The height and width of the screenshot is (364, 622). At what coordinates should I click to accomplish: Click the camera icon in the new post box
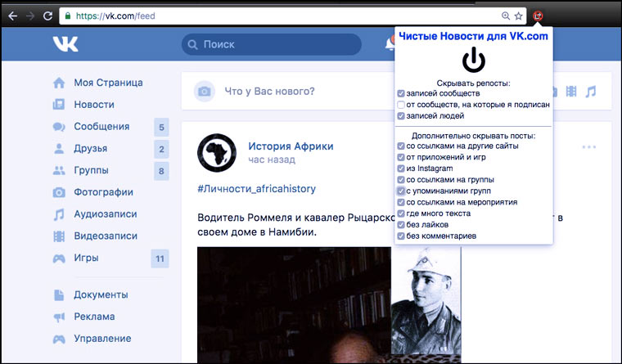[x=205, y=92]
